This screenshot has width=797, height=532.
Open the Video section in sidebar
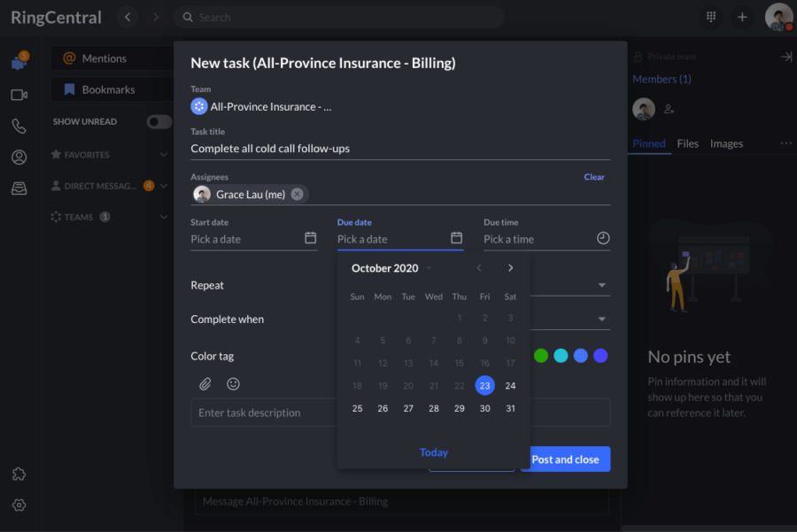[19, 95]
